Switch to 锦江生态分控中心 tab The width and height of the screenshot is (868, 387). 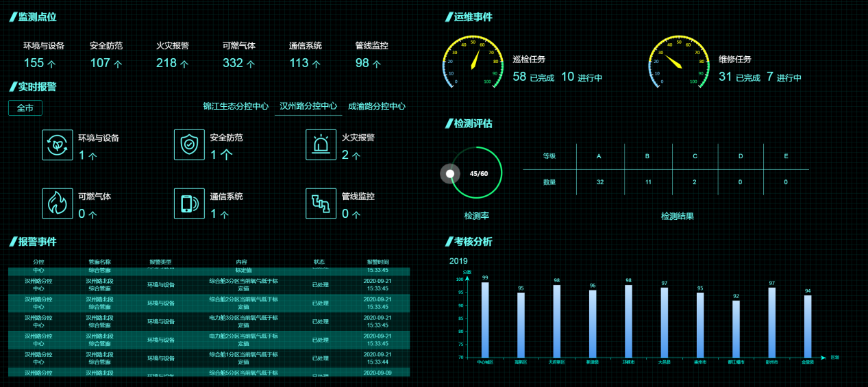tap(236, 107)
